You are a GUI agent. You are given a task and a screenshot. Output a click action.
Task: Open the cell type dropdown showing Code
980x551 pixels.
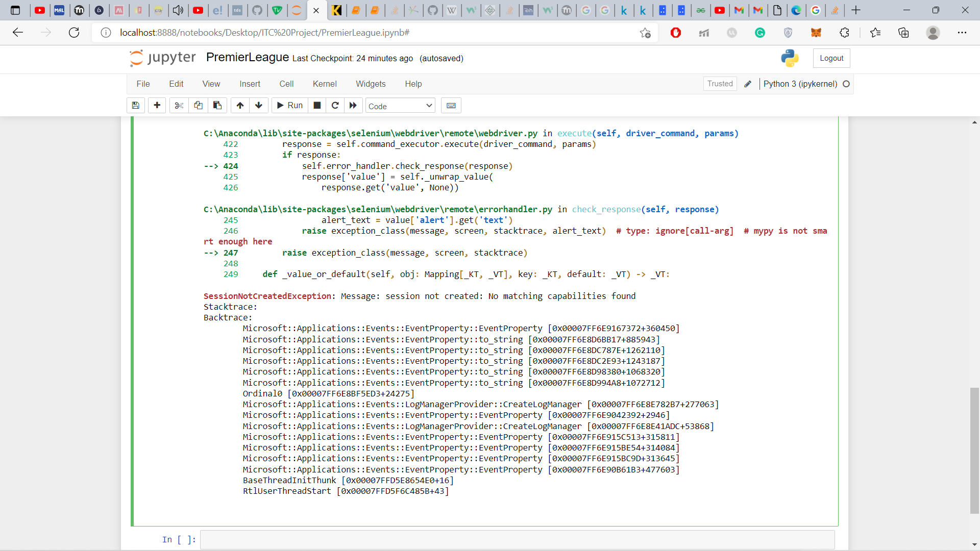400,106
